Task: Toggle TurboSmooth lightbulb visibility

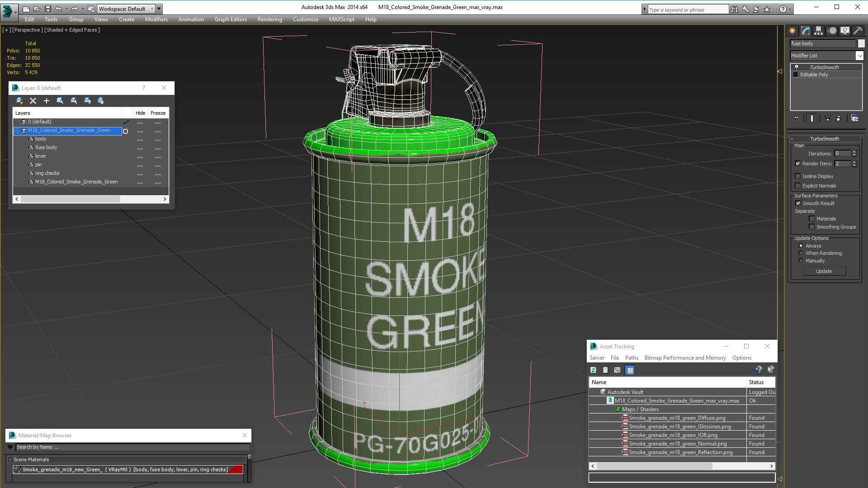Action: tap(797, 67)
